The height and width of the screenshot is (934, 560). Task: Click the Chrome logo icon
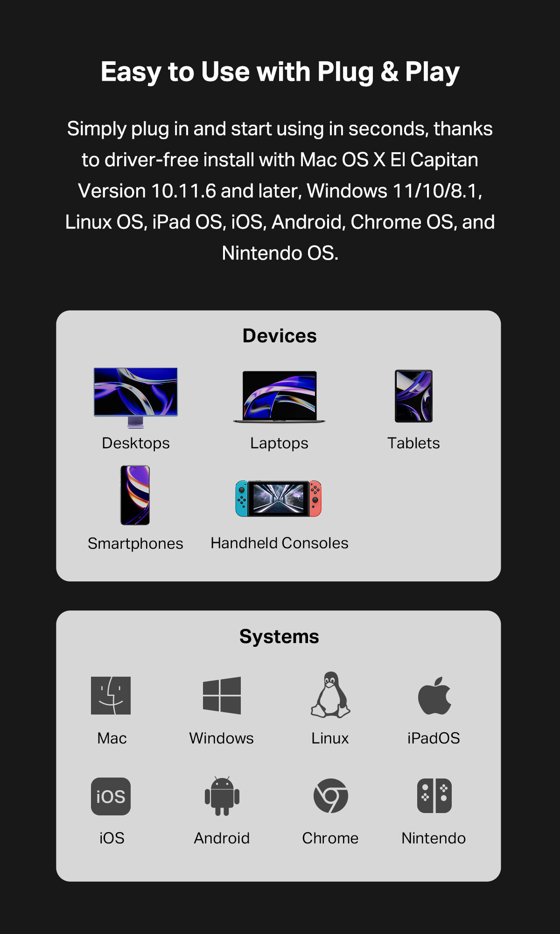point(330,796)
